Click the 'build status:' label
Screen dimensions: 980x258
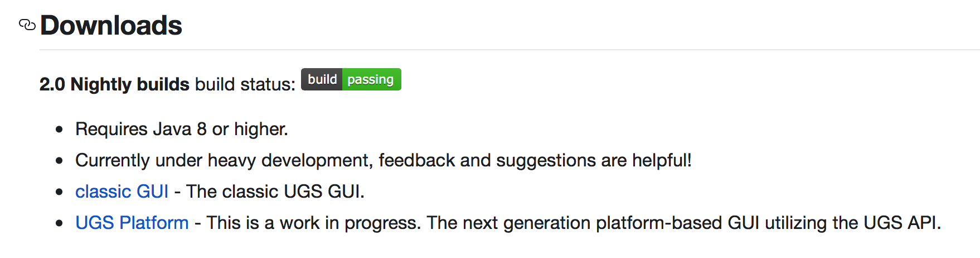tap(245, 84)
